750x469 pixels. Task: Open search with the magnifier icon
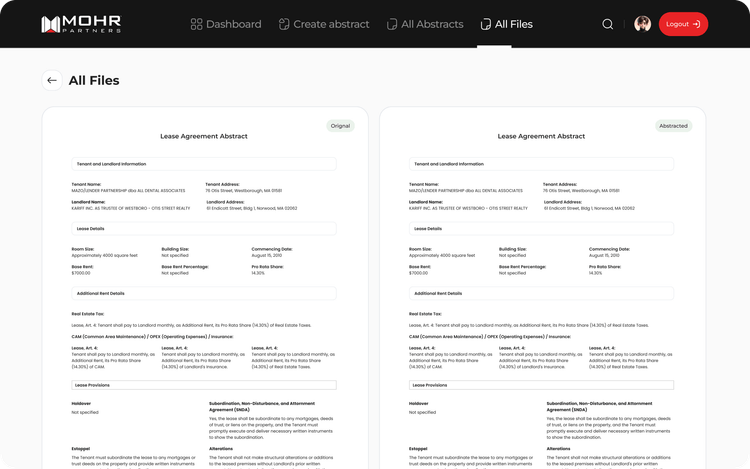coord(608,24)
